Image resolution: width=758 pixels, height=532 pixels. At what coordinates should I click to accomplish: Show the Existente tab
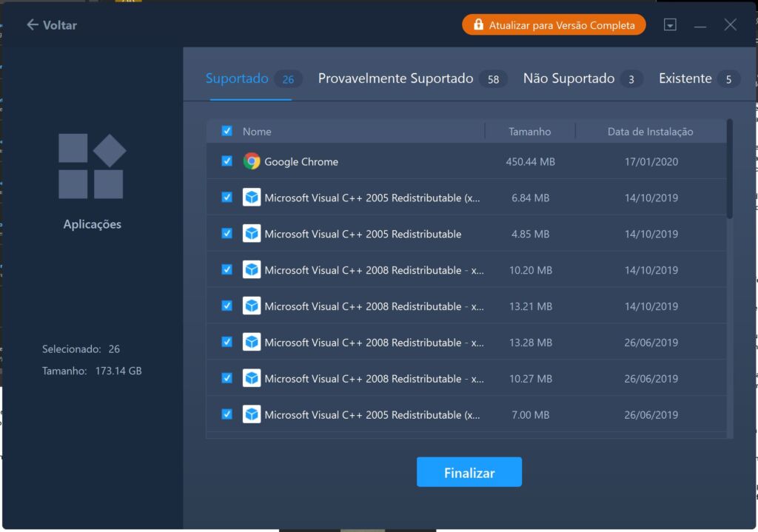(x=699, y=78)
